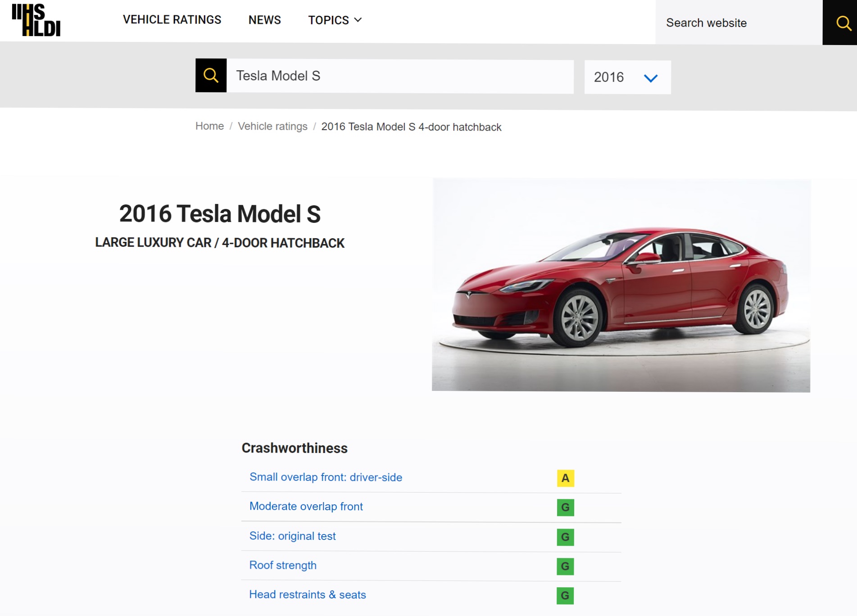Image resolution: width=857 pixels, height=616 pixels.
Task: Click the G badge for Roof strength
Action: (565, 566)
